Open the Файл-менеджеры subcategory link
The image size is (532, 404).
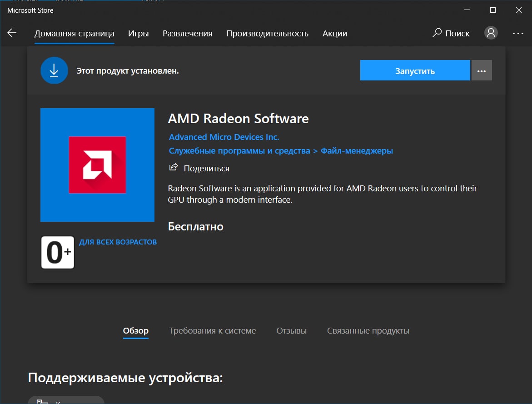[357, 151]
